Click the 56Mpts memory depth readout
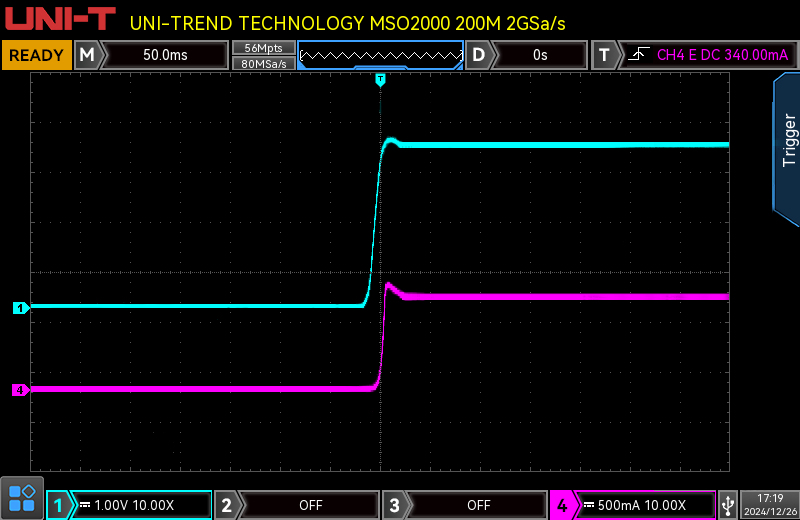The height and width of the screenshot is (520, 800). [263, 47]
